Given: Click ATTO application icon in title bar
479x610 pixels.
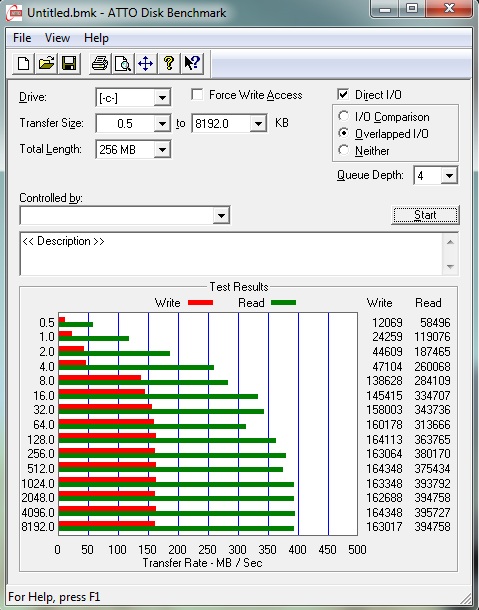Looking at the screenshot, I should pos(14,13).
